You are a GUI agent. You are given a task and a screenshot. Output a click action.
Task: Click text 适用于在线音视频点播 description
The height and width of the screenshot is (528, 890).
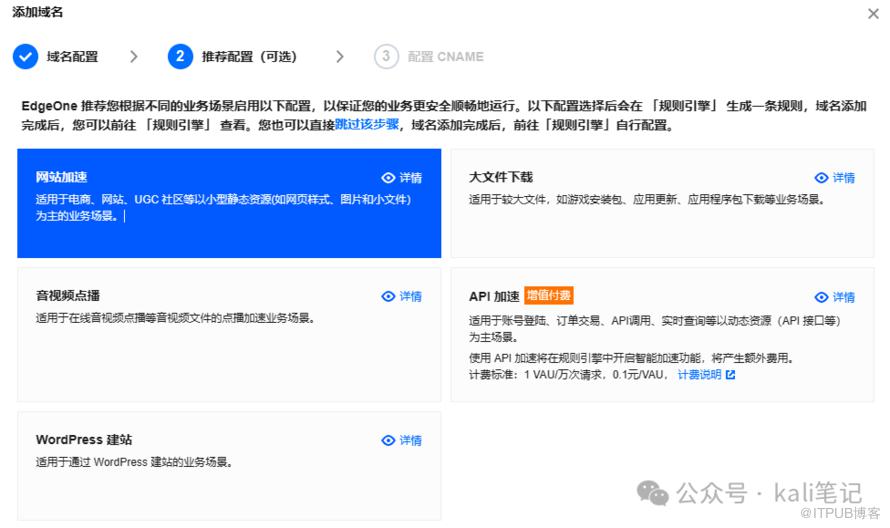175,318
